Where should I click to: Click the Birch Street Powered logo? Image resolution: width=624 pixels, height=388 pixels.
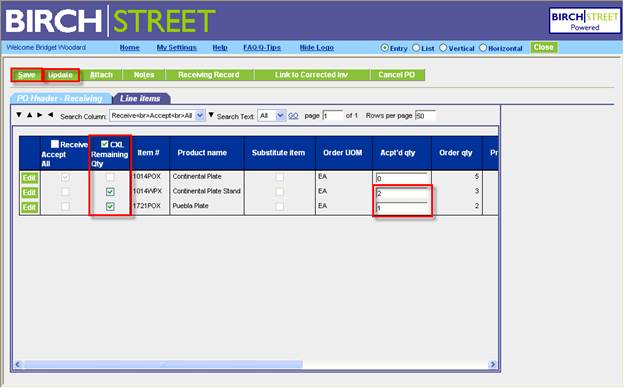[x=585, y=21]
